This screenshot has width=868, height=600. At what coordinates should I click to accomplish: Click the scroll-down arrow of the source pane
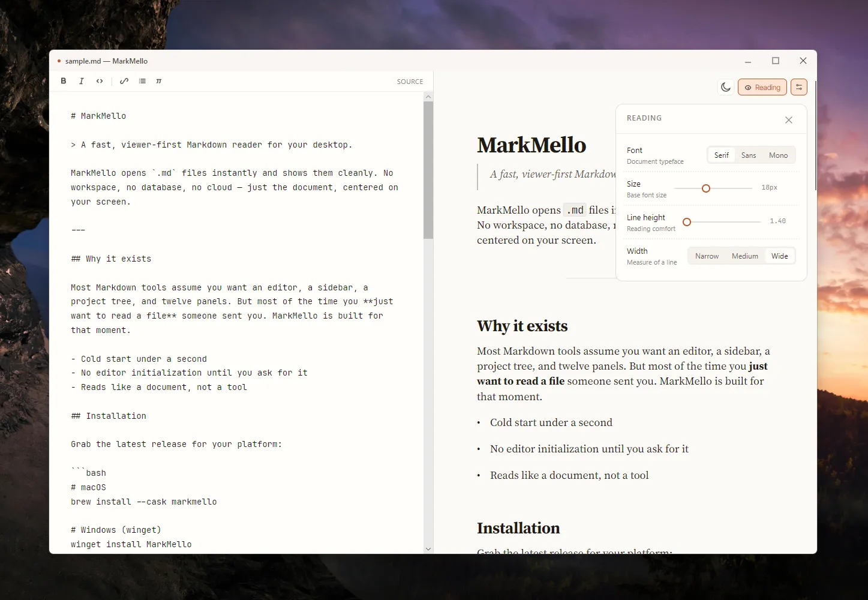click(x=428, y=549)
